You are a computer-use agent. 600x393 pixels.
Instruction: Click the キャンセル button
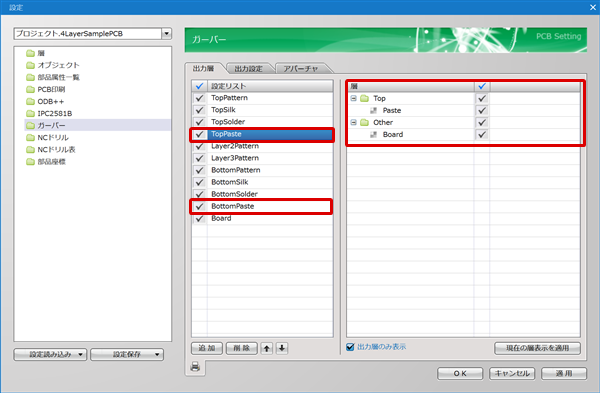(x=512, y=373)
